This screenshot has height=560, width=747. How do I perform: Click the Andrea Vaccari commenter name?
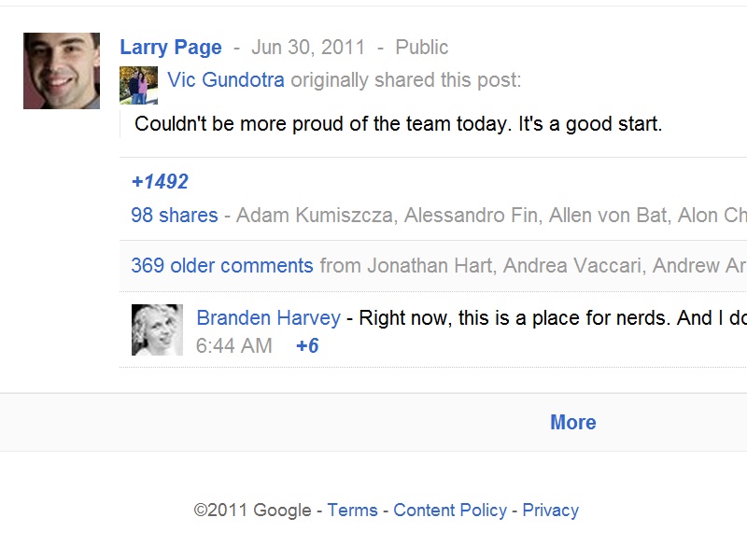[x=572, y=266]
